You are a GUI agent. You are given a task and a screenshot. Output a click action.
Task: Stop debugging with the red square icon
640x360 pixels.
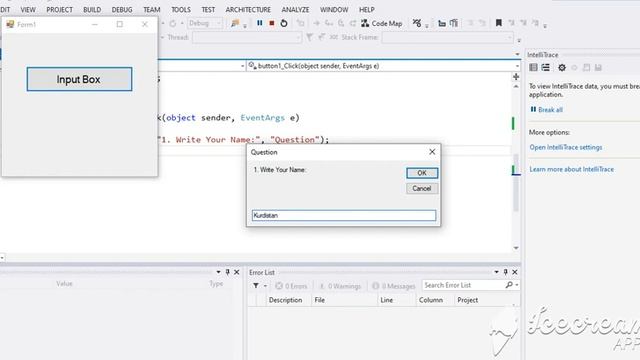[x=271, y=23]
